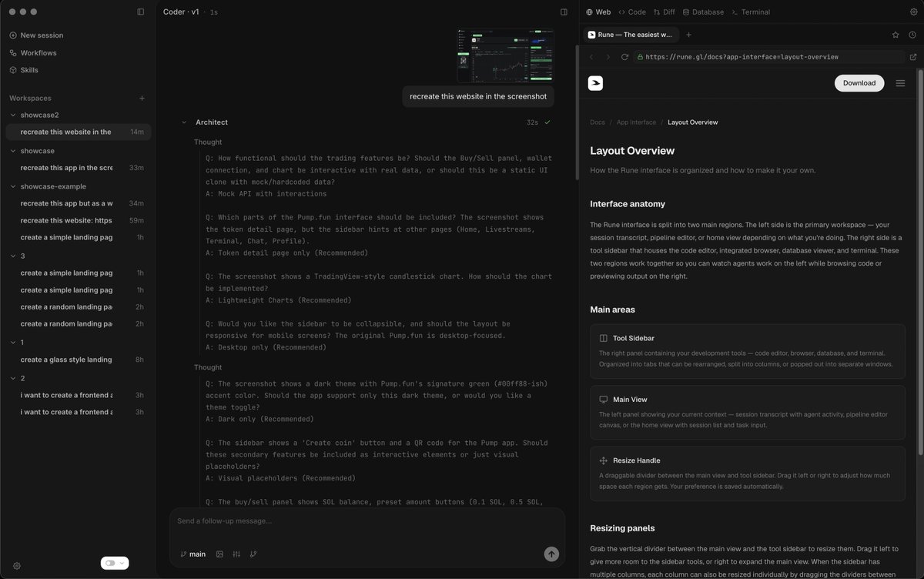Toggle the left sidebar panel icon
The height and width of the screenshot is (579, 924).
pos(140,12)
